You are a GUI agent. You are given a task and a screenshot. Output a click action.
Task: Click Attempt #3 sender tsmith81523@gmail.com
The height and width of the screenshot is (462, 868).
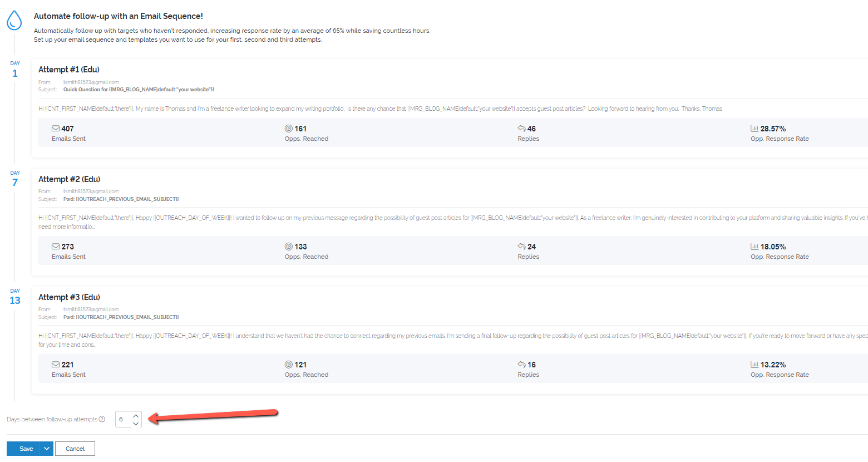(91, 309)
